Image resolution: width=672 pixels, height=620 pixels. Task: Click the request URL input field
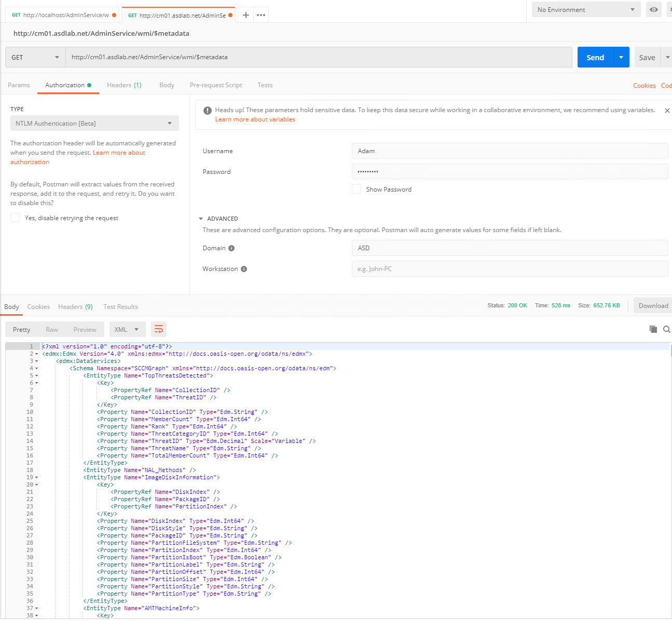coord(319,57)
